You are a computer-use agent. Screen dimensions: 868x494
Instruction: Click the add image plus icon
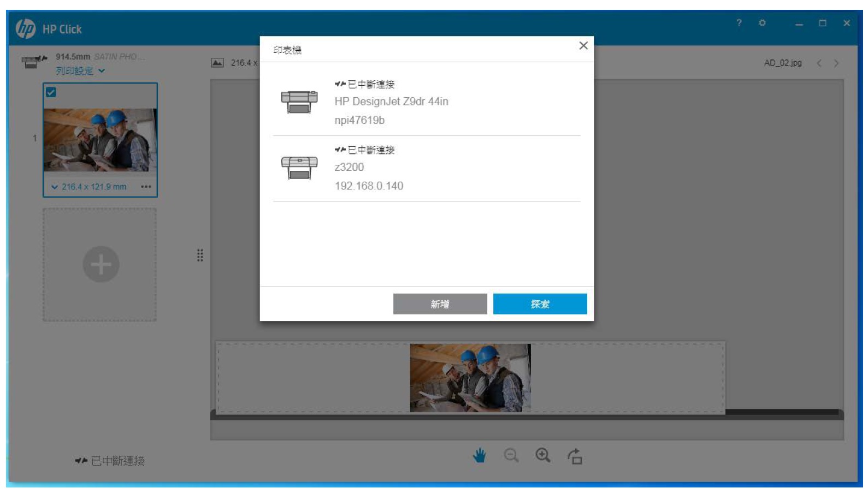point(101,264)
